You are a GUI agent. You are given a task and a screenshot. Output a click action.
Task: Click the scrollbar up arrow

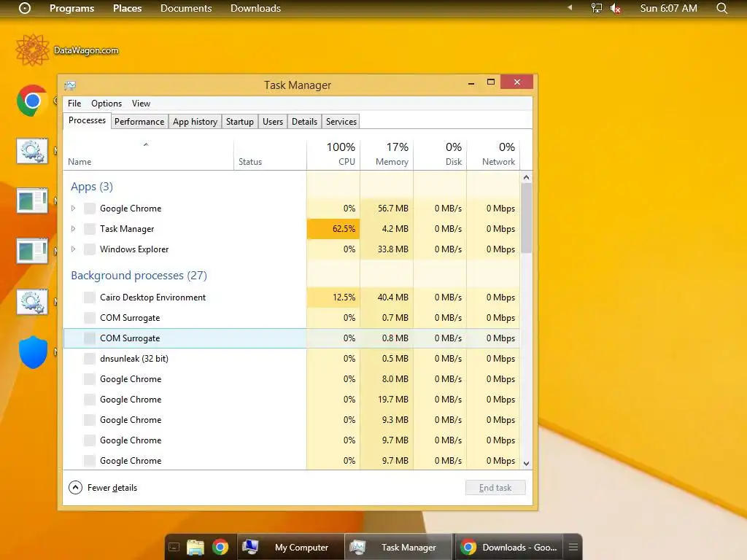coord(526,177)
